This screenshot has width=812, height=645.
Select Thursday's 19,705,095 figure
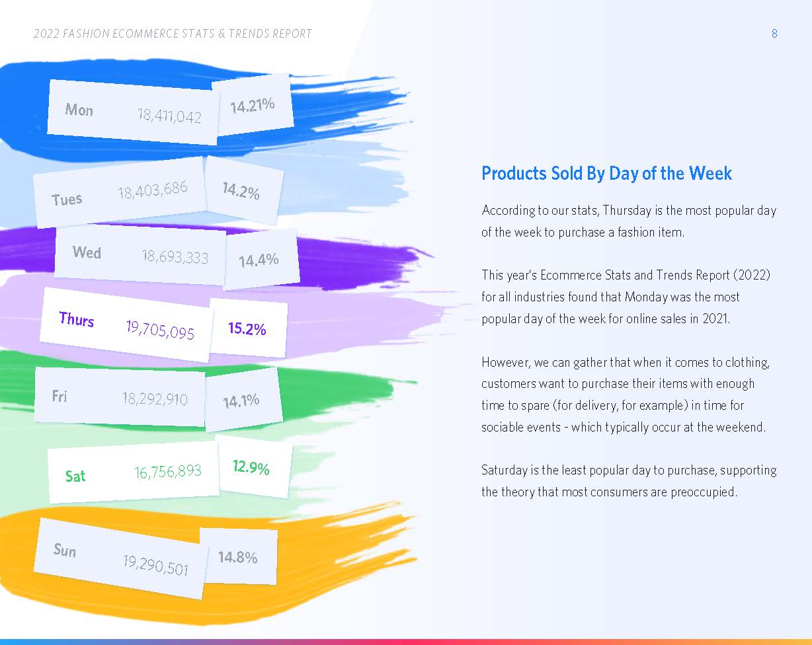click(160, 328)
